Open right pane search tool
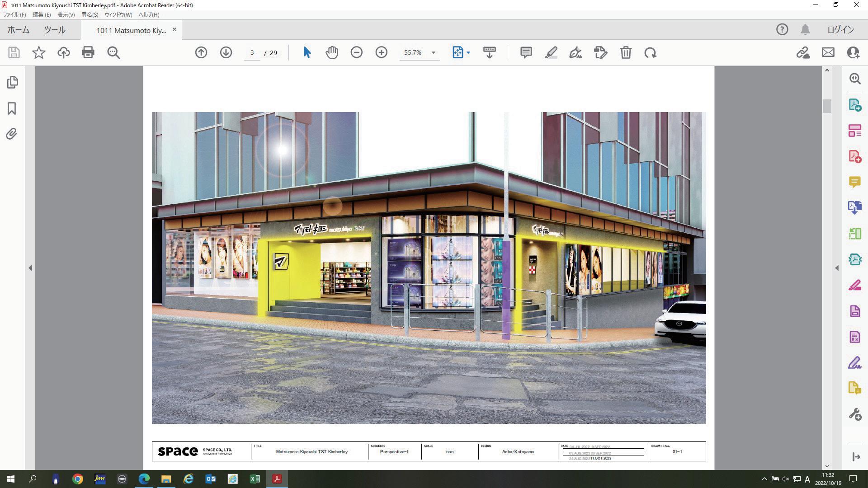Image resolution: width=868 pixels, height=488 pixels. pos(855,79)
